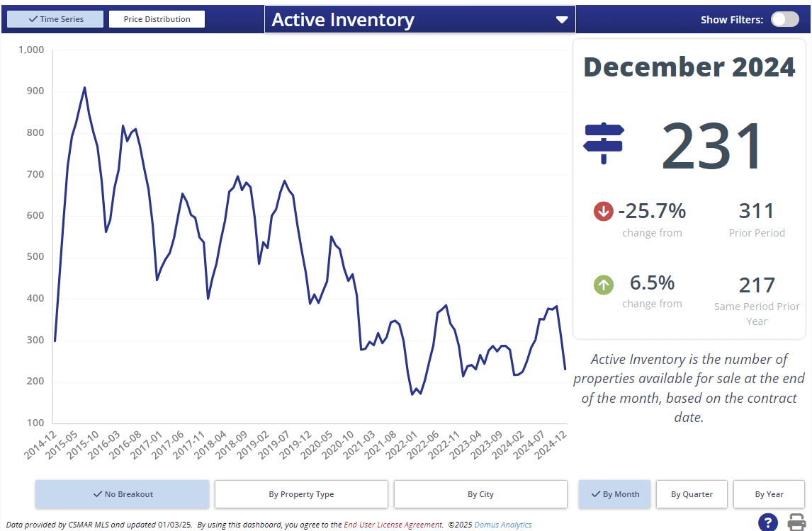
Task: Select the No Breakout option
Action: (122, 494)
